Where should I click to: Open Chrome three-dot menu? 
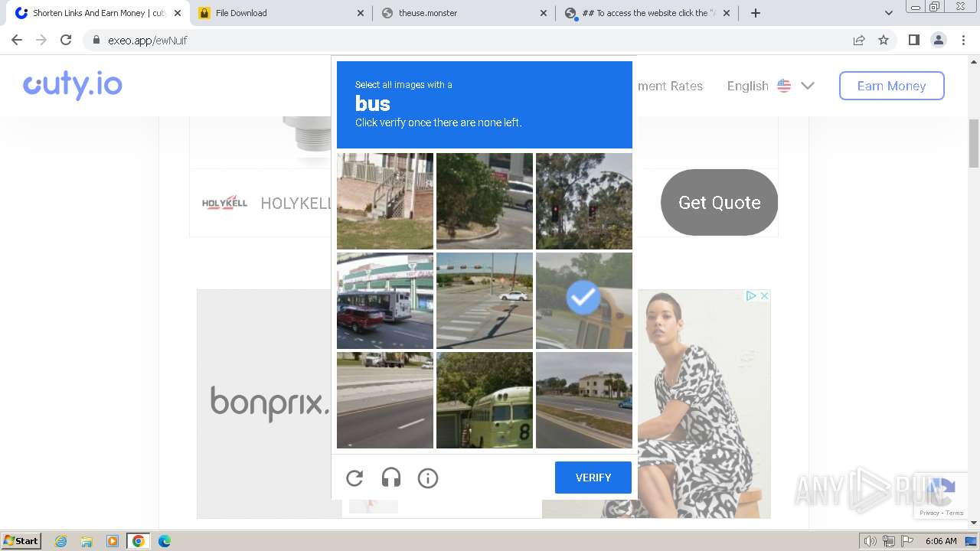point(963,40)
